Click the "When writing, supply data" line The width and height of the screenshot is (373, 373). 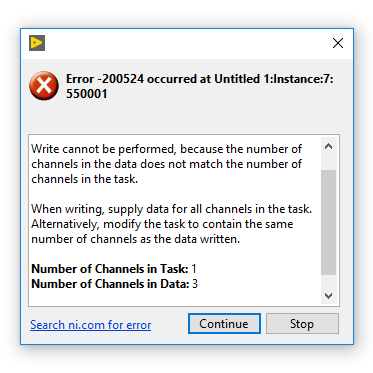(171, 209)
